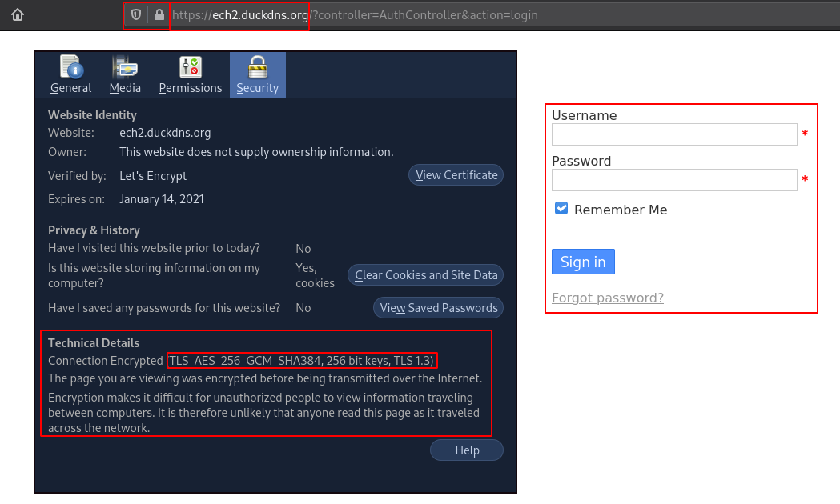This screenshot has height=504, width=840.
Task: Click the View Certificate button
Action: tap(456, 175)
